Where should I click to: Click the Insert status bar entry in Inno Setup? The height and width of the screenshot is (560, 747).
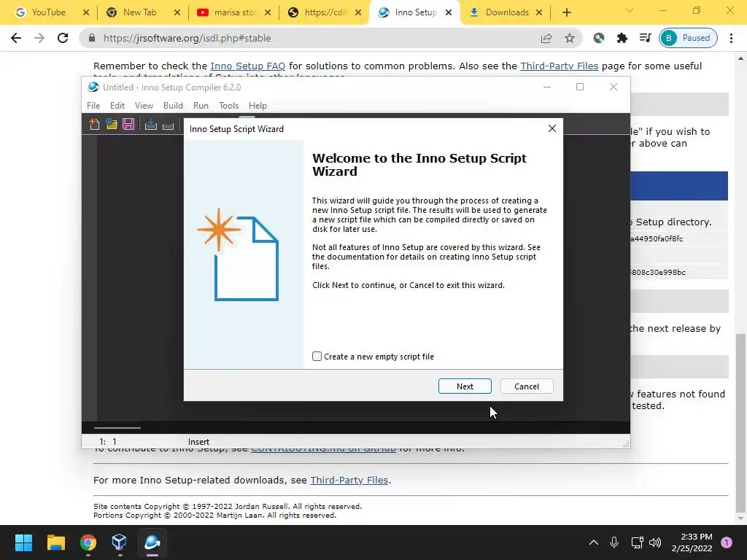click(198, 442)
